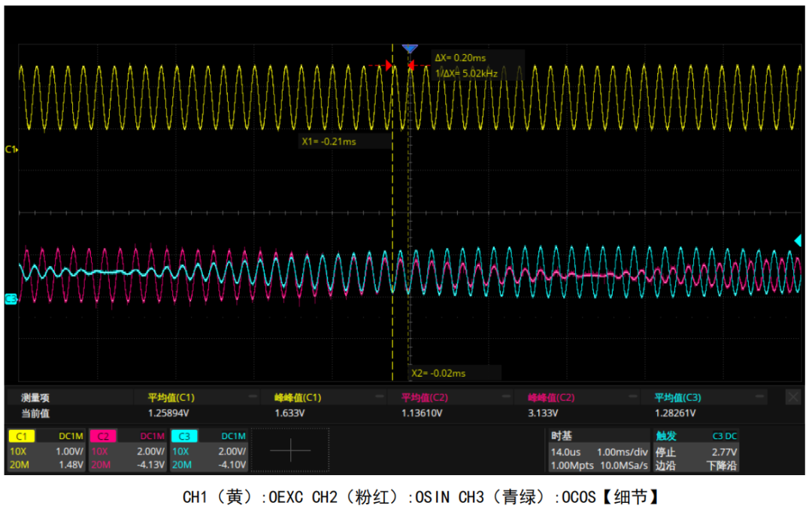
Task: Click the C3 ground level marker on left
Action: click(x=11, y=299)
